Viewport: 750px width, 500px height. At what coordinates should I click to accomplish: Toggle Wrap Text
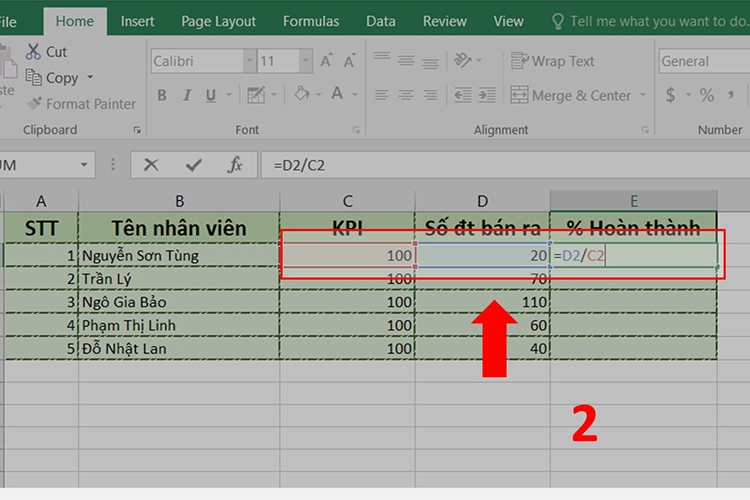pos(552,61)
